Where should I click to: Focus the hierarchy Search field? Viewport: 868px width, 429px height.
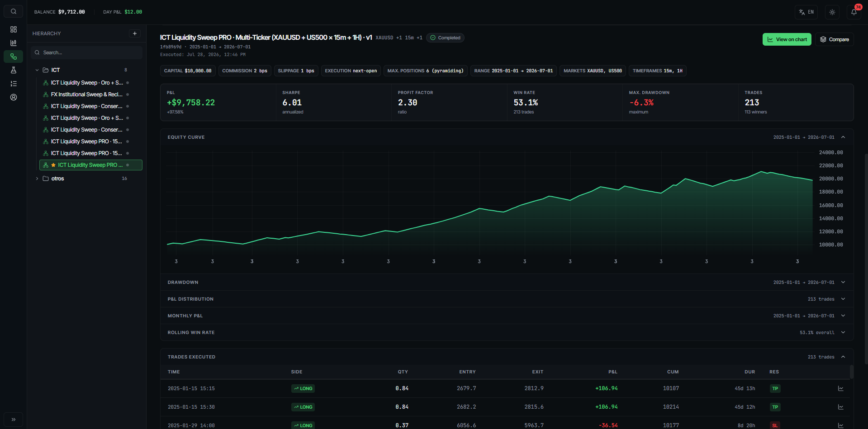point(86,52)
